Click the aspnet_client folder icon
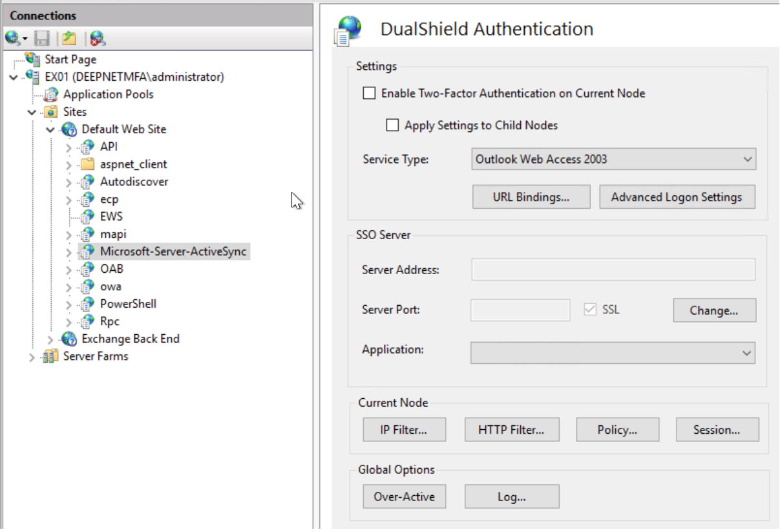780x532 pixels. click(x=87, y=164)
